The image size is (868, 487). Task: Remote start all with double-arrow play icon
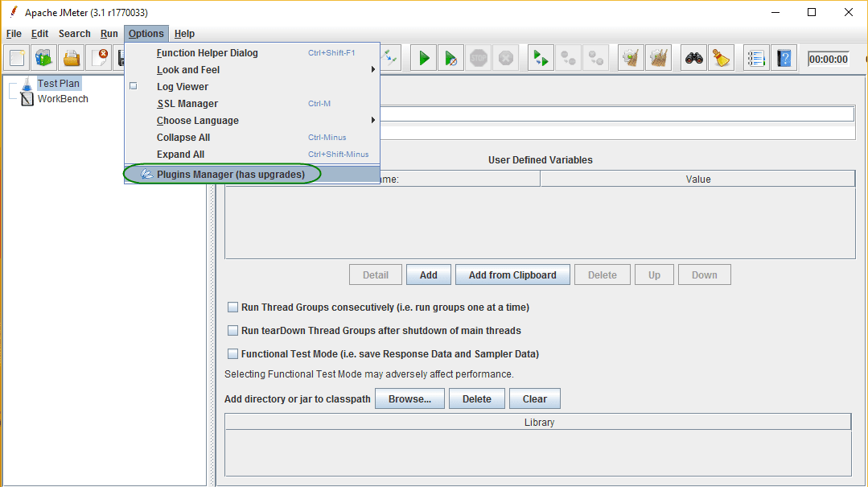[x=540, y=57]
